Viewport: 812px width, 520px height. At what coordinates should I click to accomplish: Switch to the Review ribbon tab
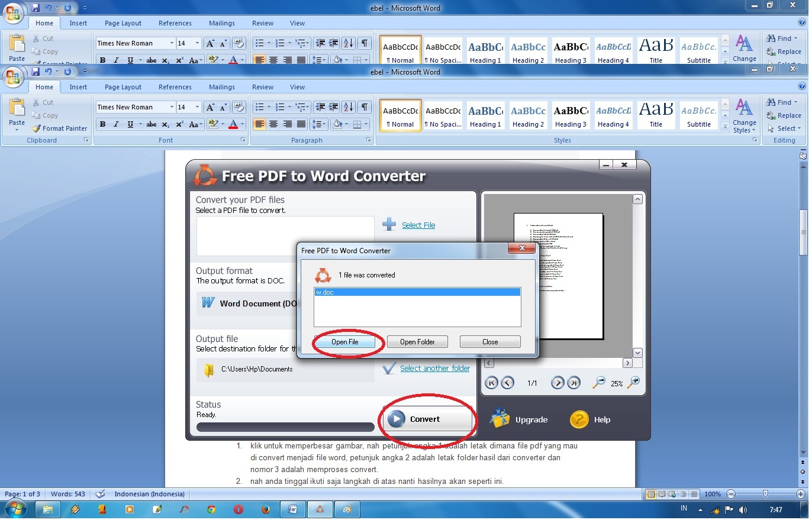(262, 87)
